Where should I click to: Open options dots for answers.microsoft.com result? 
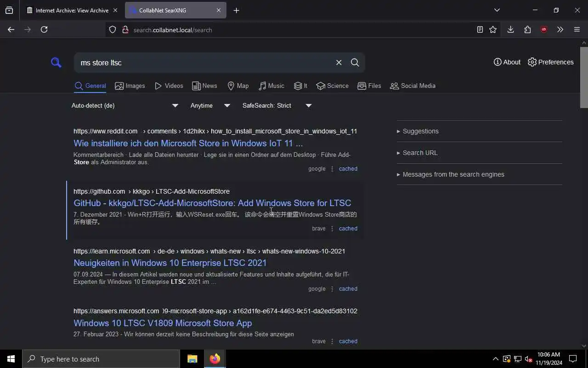(332, 341)
